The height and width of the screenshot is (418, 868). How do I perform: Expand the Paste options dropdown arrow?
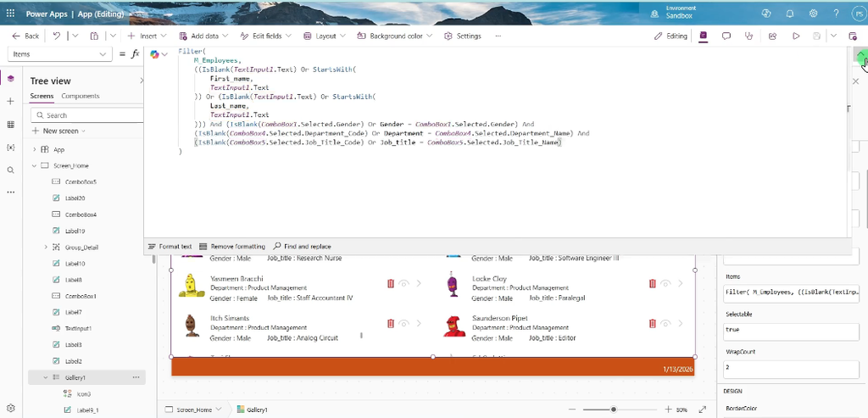point(113,36)
